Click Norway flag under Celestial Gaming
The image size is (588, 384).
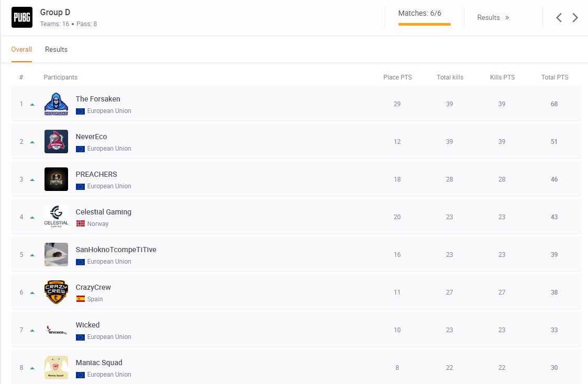(x=80, y=224)
